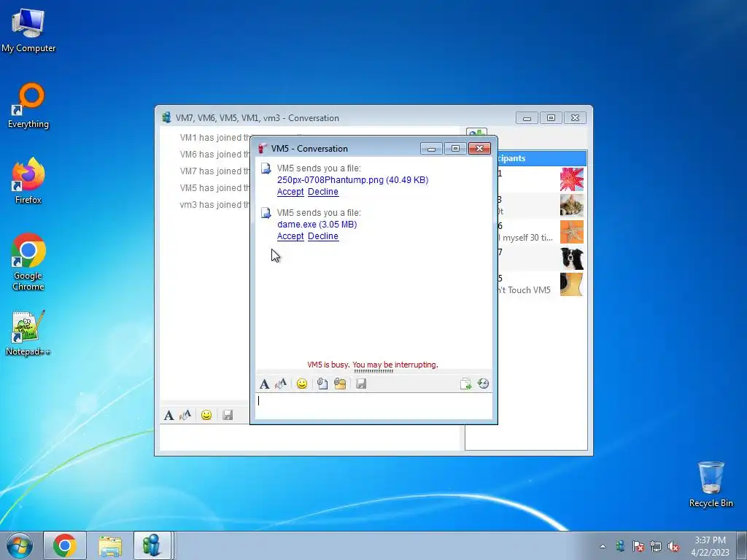The height and width of the screenshot is (560, 747).
Task: Minimize the group conversation window
Action: pos(527,118)
